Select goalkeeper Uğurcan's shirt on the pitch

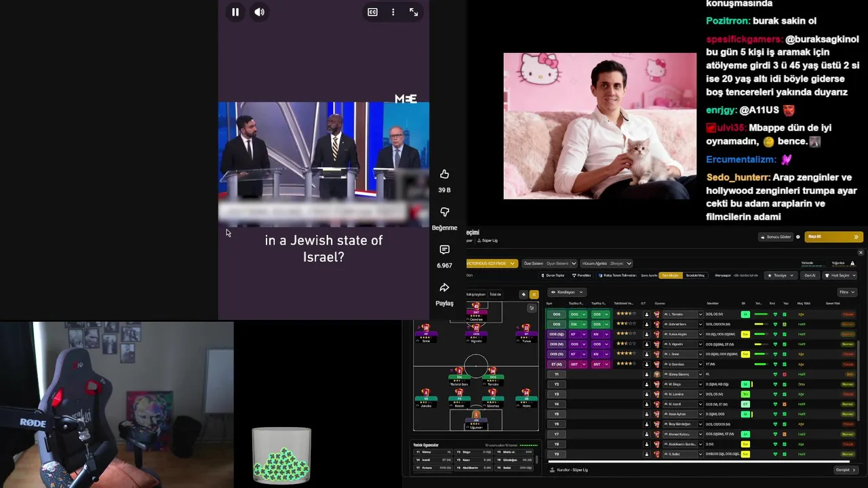pyautogui.click(x=476, y=415)
